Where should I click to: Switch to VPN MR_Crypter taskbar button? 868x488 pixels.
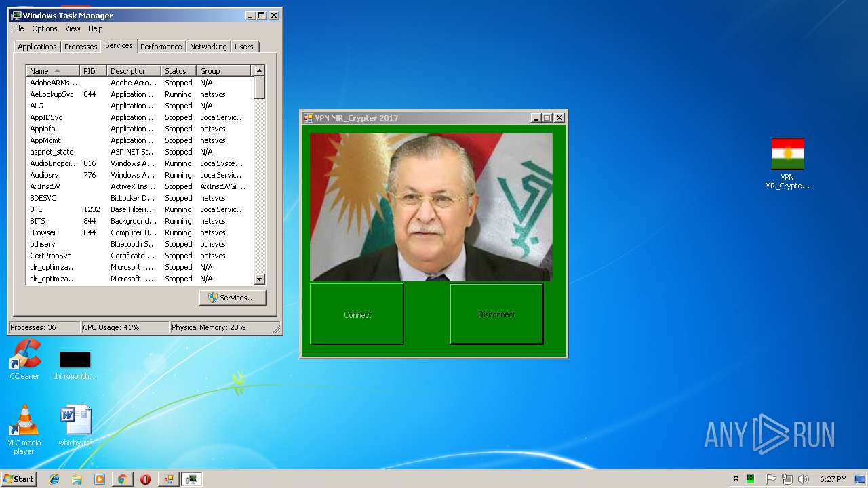(x=168, y=479)
